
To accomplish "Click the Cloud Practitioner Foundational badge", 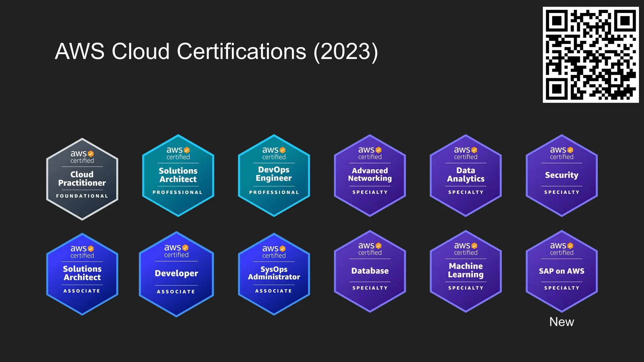I will [82, 179].
